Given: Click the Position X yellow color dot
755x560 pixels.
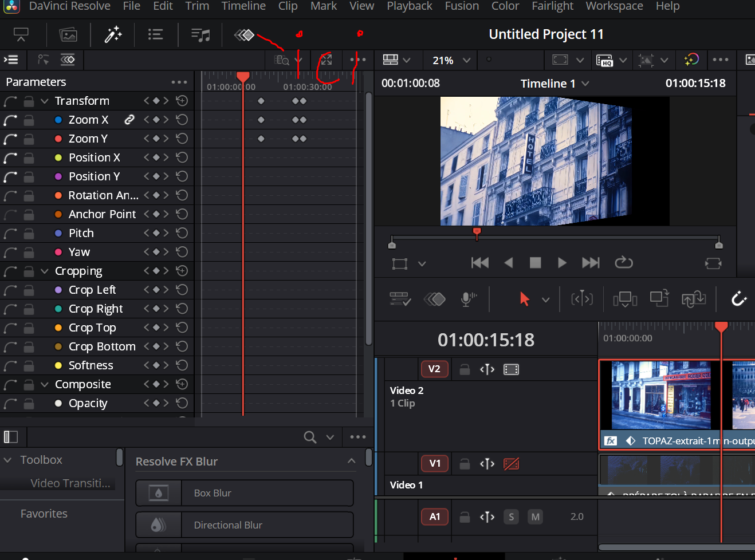Looking at the screenshot, I should (58, 157).
